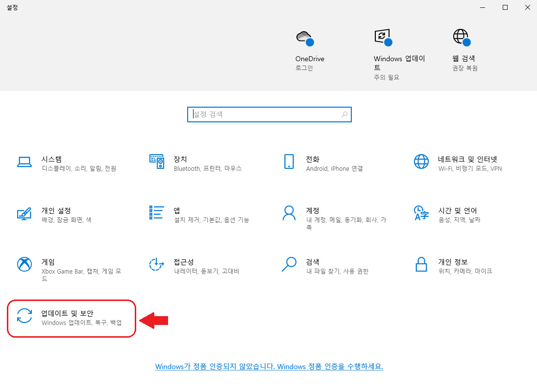This screenshot has width=537, height=392.
Task: Open the 검색 category title
Action: [313, 262]
